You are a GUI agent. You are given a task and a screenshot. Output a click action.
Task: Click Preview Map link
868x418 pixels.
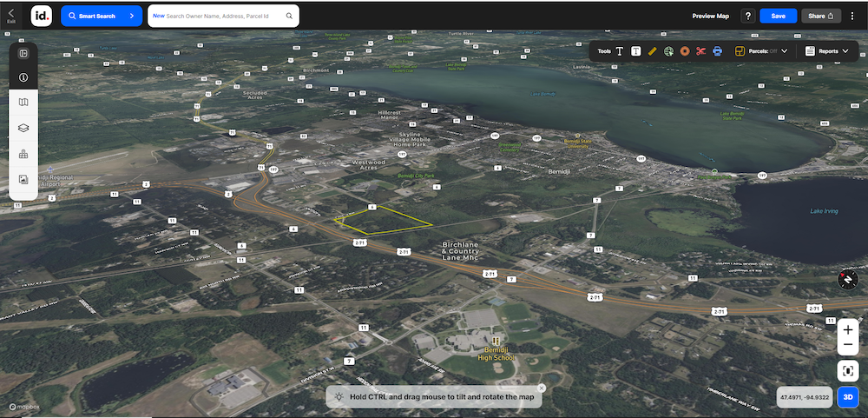click(710, 16)
